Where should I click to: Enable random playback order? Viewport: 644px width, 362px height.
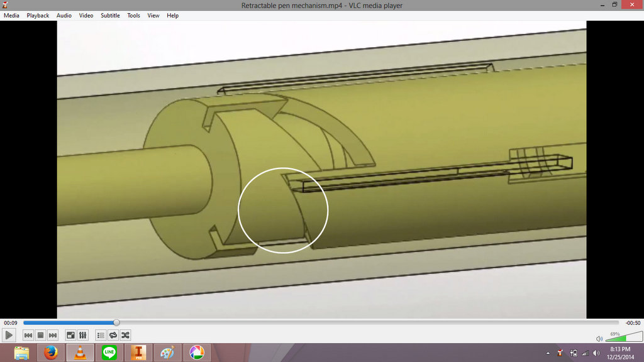[125, 335]
